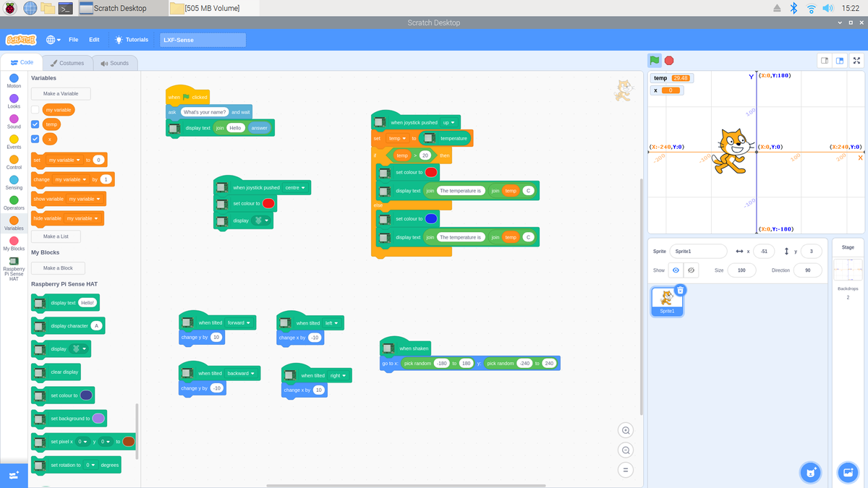Click the add sprite cat icon

click(810, 472)
